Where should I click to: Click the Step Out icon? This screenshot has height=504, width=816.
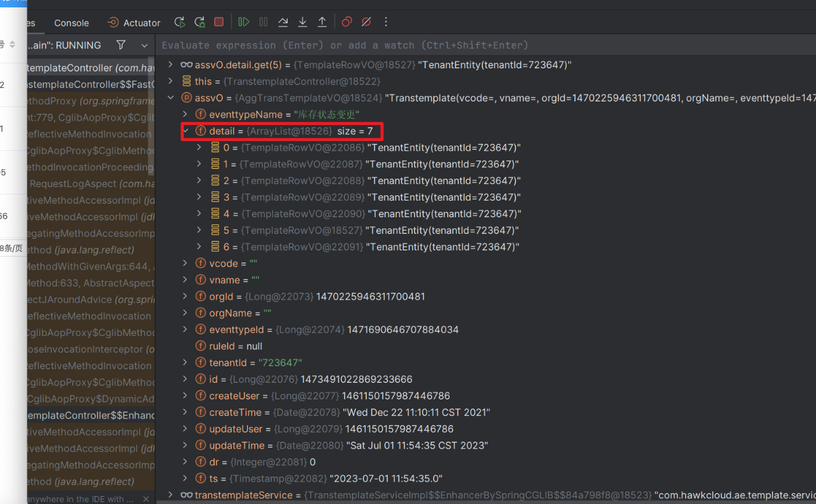point(322,22)
